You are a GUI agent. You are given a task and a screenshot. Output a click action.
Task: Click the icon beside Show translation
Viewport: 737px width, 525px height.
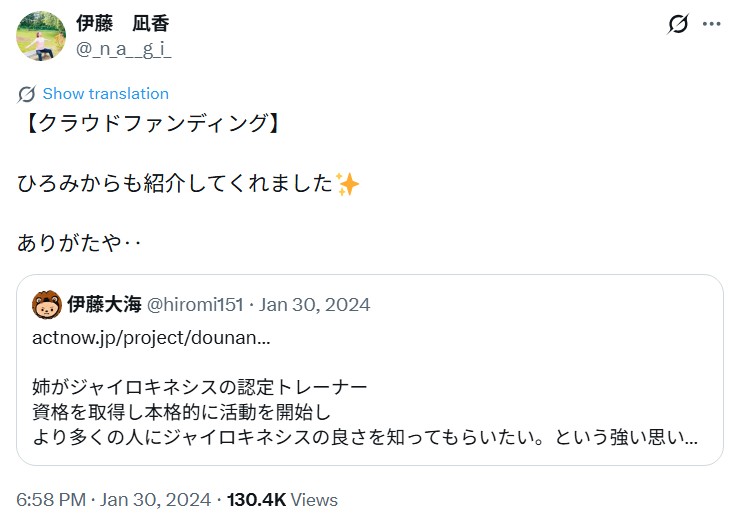click(x=27, y=94)
